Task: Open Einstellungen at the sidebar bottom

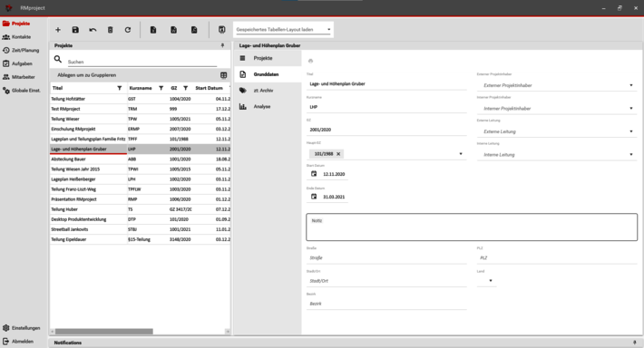Action: pyautogui.click(x=22, y=328)
